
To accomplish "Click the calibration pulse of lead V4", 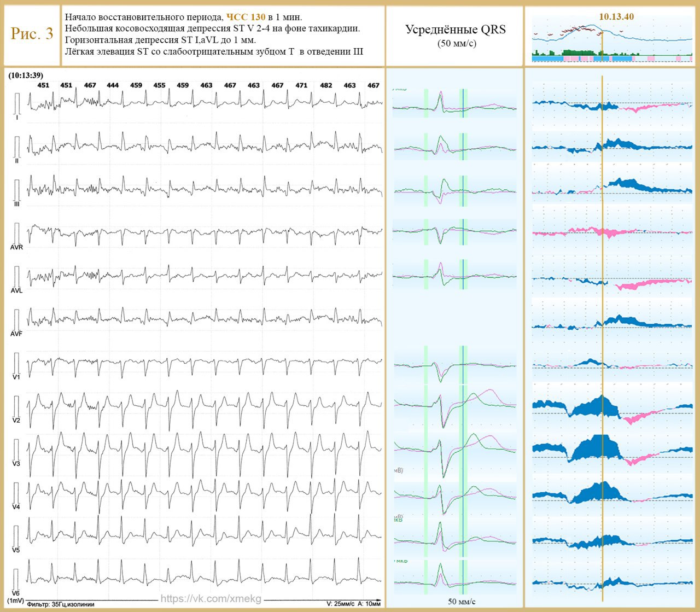I will 17,492.
